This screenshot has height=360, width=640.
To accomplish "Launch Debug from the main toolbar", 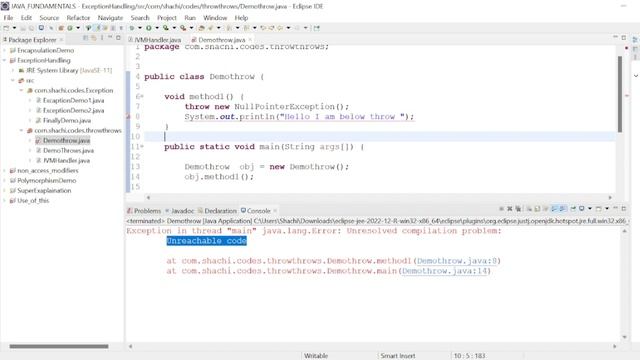I will click(131, 28).
